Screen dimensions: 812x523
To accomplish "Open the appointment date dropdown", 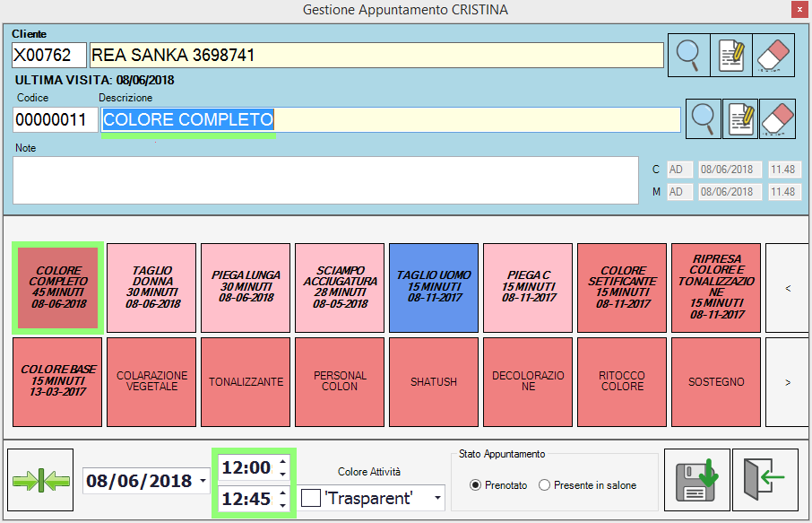I will coord(204,482).
